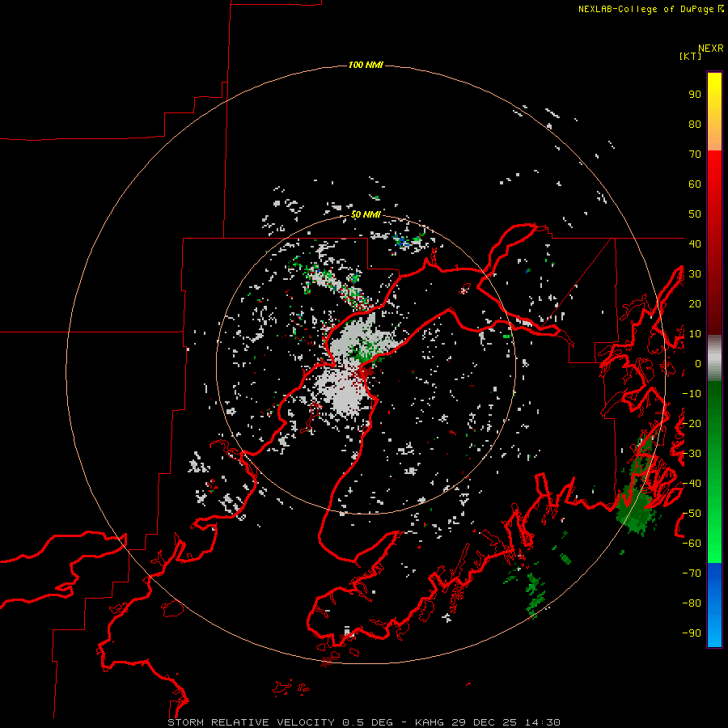Image resolution: width=728 pixels, height=728 pixels.
Task: Click the -40 value on velocity scale
Action: tap(692, 484)
